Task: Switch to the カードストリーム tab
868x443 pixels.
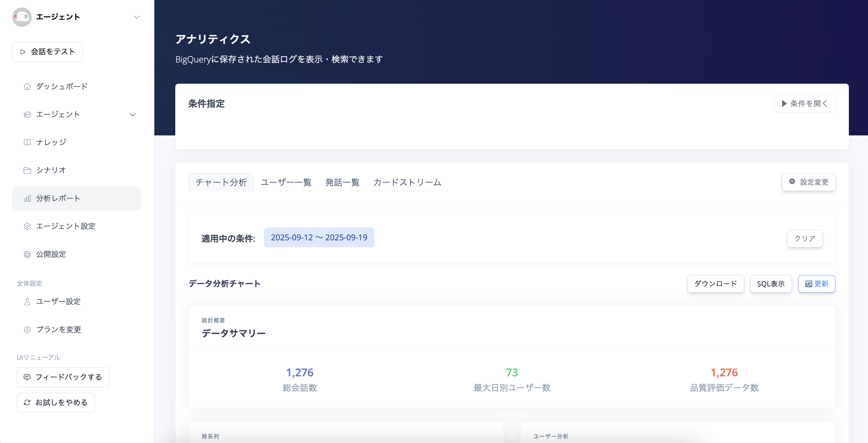Action: pyautogui.click(x=407, y=182)
